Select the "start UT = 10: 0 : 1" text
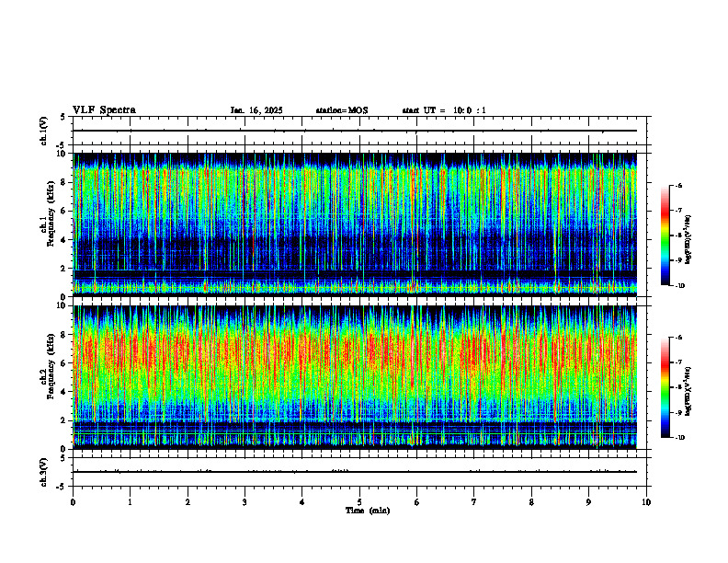Viewport: 728px width, 563px height. [444, 110]
